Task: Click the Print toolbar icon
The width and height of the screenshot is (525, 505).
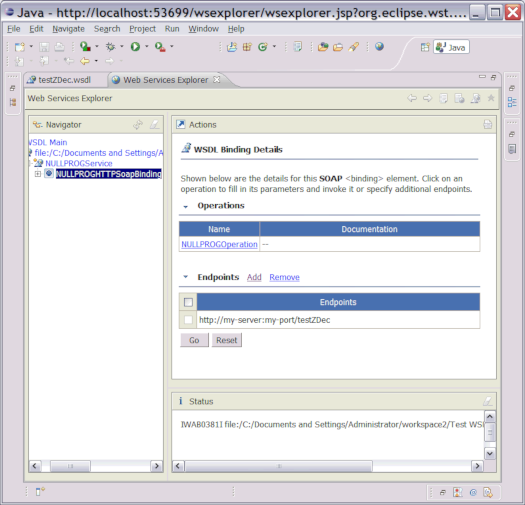Action: (59, 47)
